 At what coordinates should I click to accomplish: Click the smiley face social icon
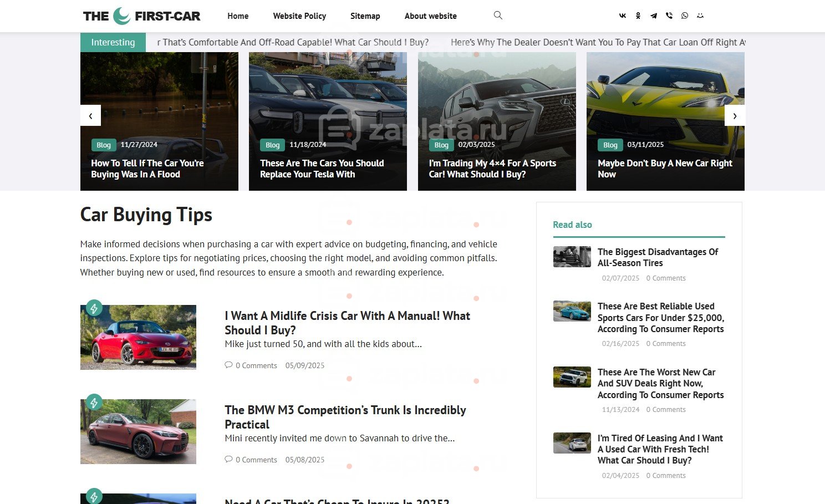700,16
